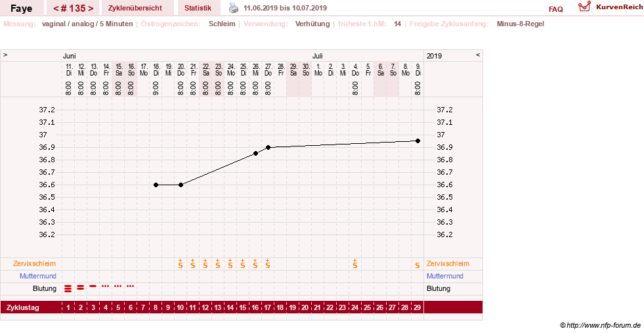The width and height of the screenshot is (644, 333).
Task: Click the left 'Blutung' row label
Action: 45,288
